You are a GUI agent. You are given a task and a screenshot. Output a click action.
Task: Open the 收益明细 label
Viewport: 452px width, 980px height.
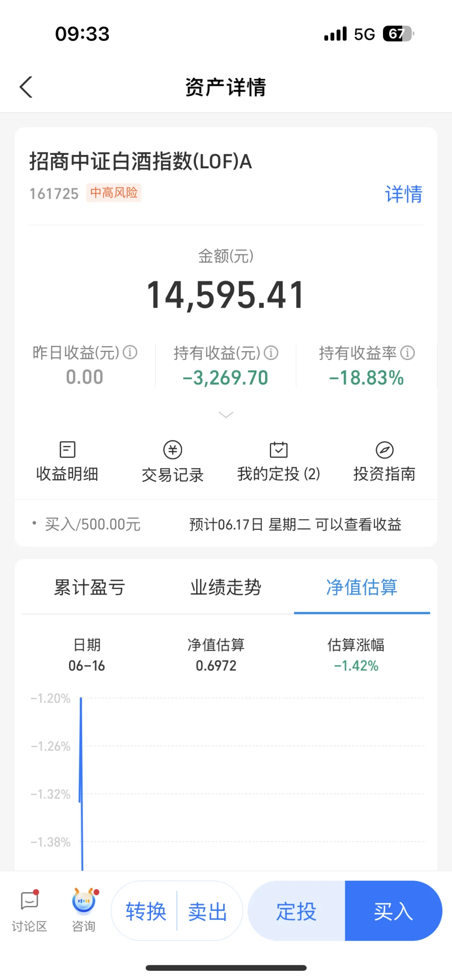(67, 474)
